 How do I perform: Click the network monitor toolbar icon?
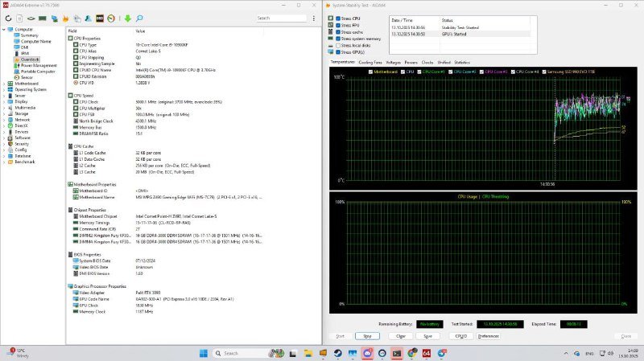coord(54,18)
